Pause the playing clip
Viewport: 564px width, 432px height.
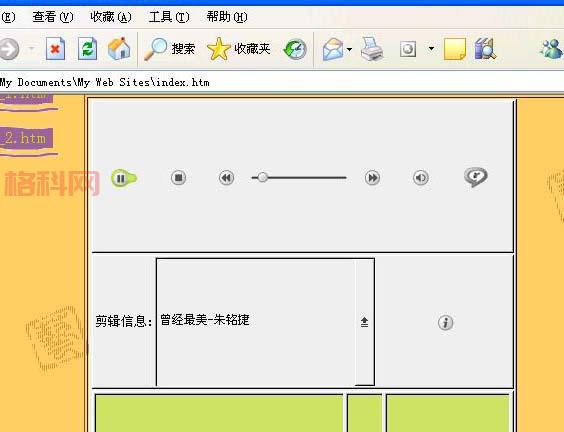coord(122,178)
